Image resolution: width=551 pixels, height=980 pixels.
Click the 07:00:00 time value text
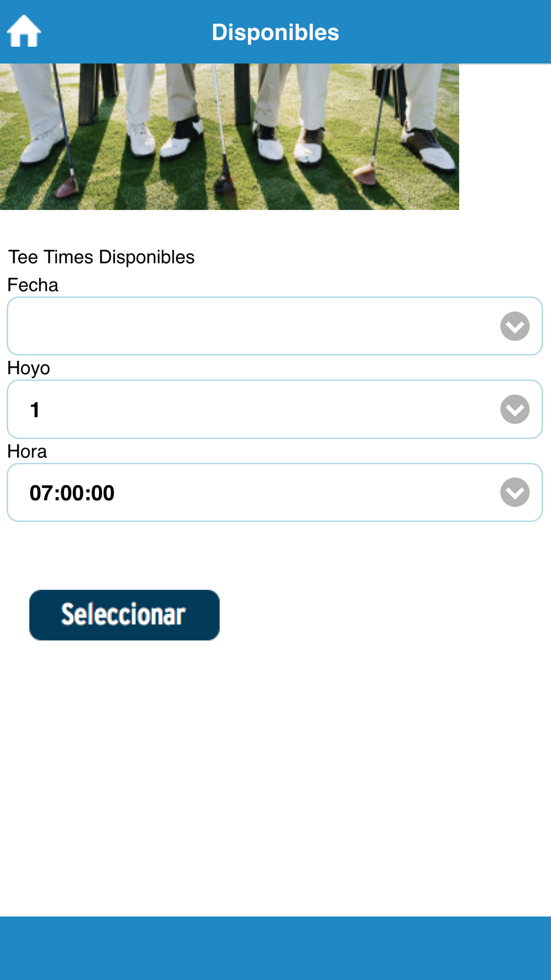72,493
